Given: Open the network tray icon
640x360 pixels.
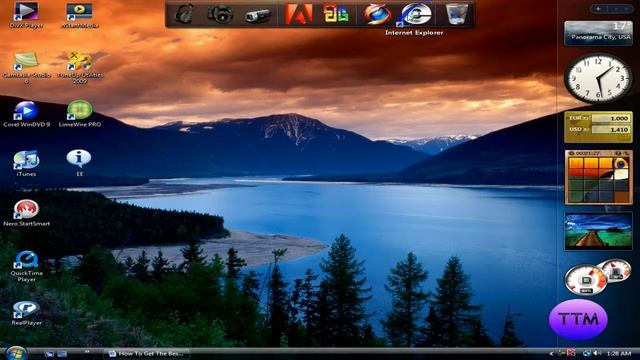Looking at the screenshot, I should coord(587,353).
